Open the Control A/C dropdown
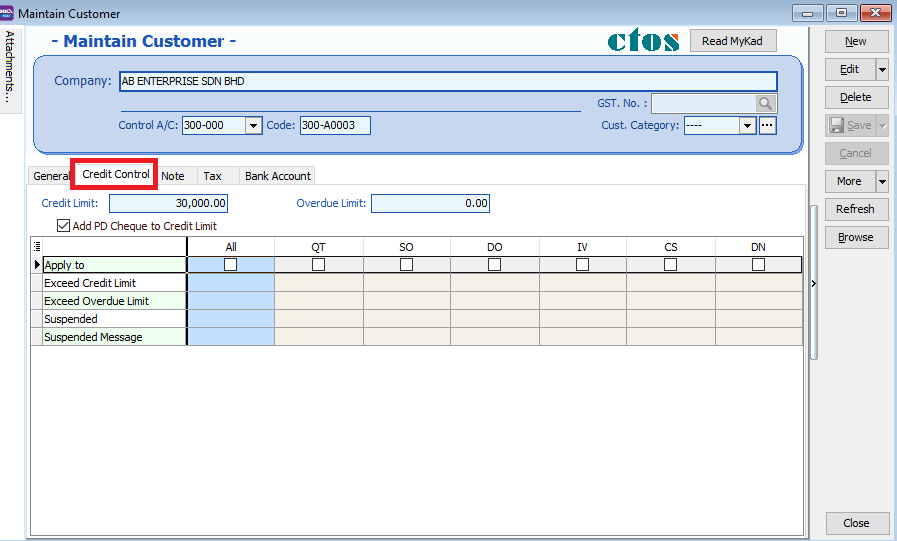Viewport: 897px width, 541px height. pyautogui.click(x=253, y=126)
